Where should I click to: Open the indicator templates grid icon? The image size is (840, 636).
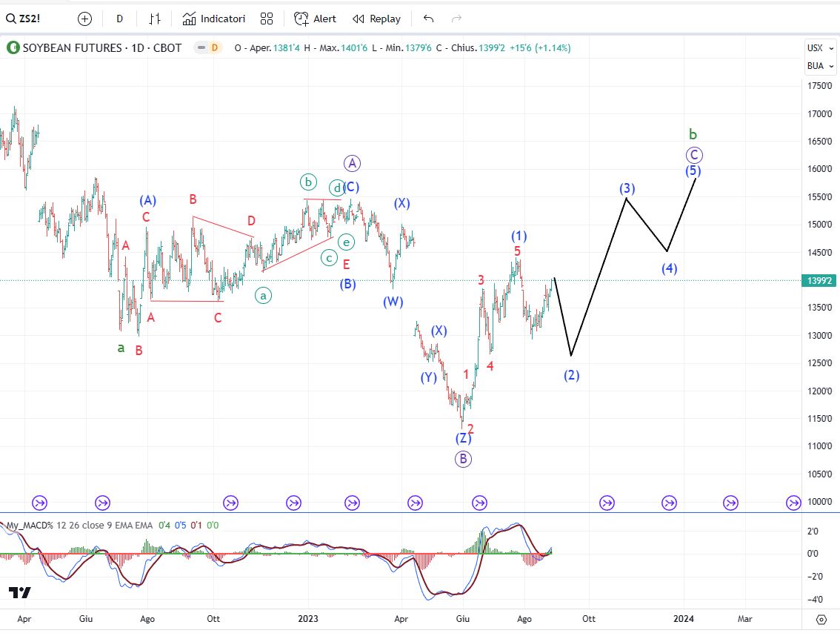267,19
